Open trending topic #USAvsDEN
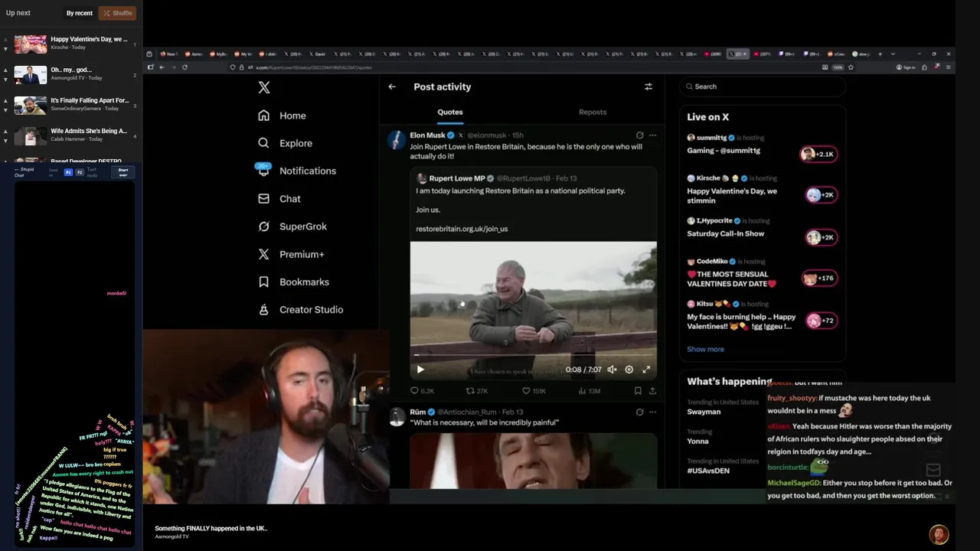The height and width of the screenshot is (551, 980). click(x=708, y=471)
